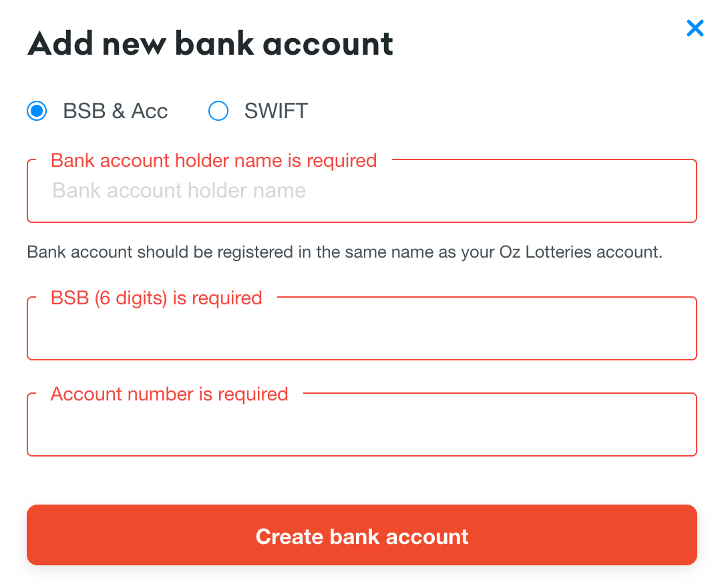728x586 pixels.
Task: Submit with the Create bank account button
Action: pyautogui.click(x=362, y=535)
